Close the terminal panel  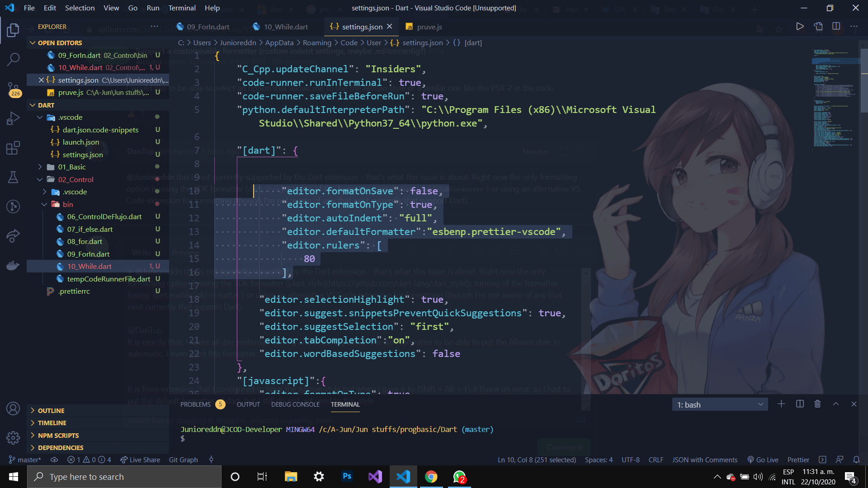pyautogui.click(x=854, y=404)
